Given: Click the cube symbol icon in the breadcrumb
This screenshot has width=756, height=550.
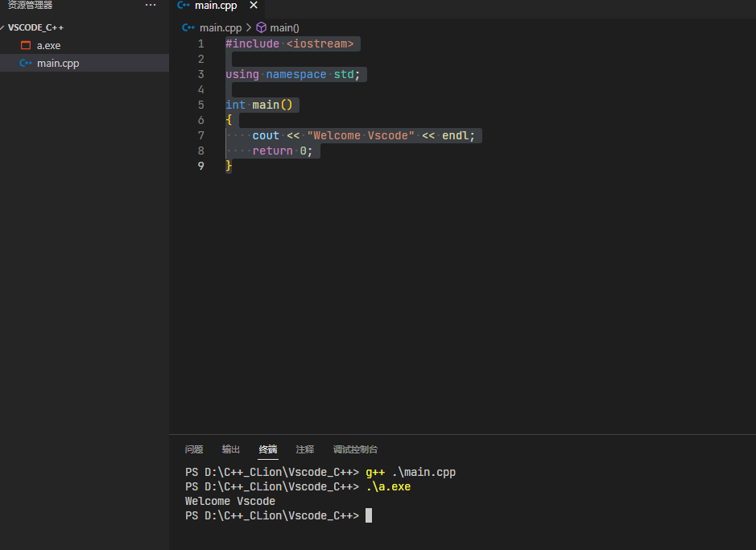Looking at the screenshot, I should click(x=261, y=27).
